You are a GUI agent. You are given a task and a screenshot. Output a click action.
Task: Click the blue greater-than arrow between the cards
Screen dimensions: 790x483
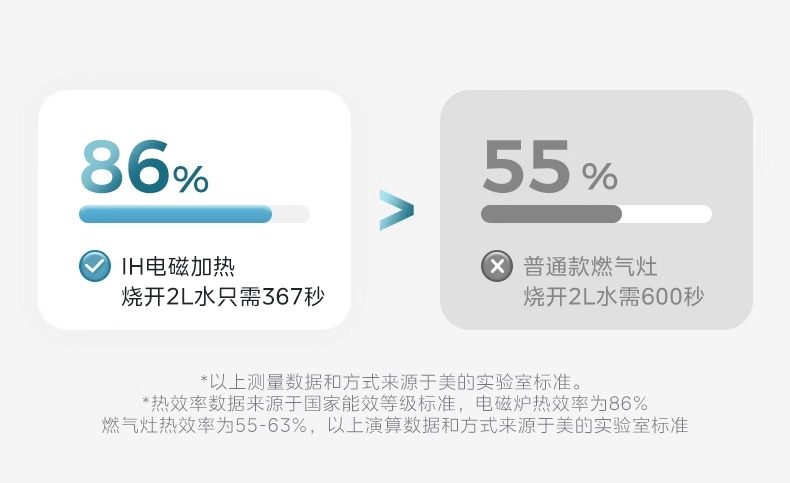click(396, 209)
